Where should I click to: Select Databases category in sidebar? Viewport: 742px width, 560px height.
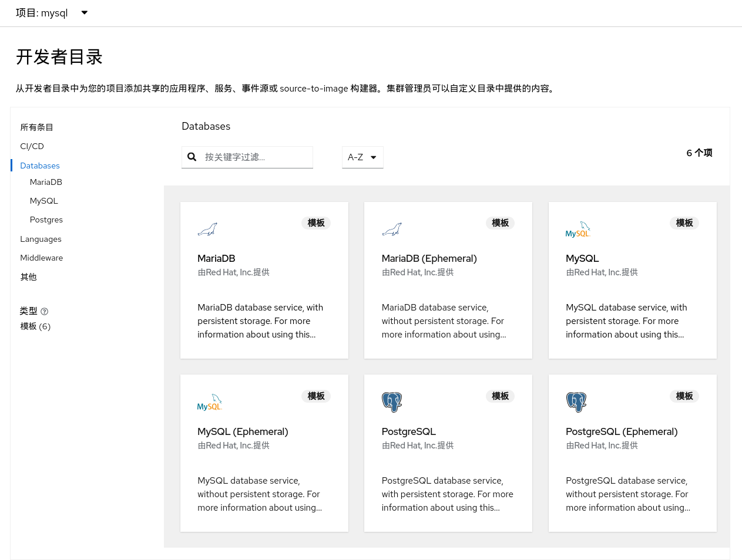click(x=40, y=166)
